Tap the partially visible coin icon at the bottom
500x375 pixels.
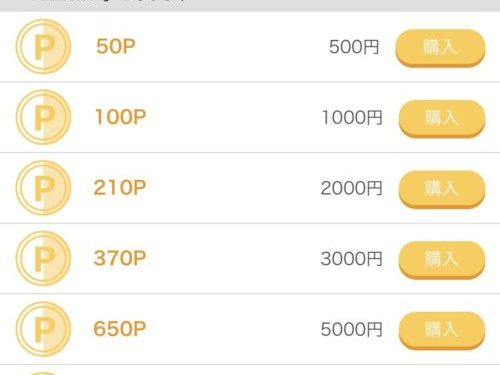43,373
